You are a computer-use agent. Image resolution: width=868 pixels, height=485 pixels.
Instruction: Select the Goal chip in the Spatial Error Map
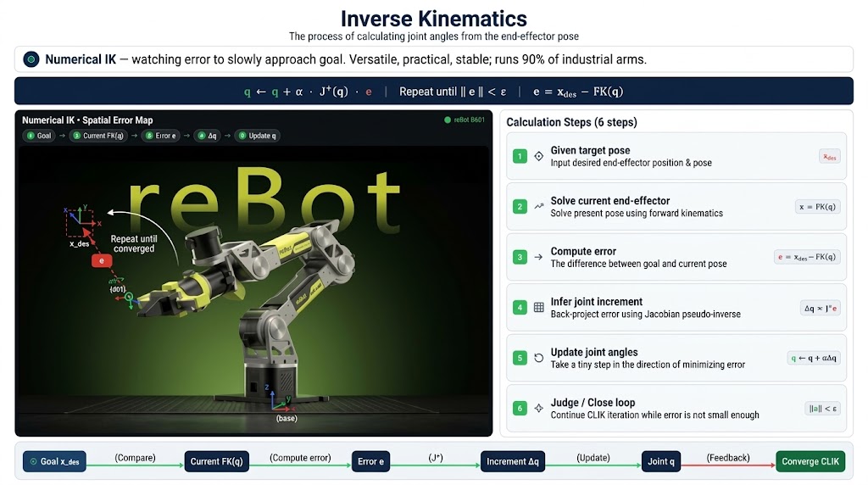point(39,136)
